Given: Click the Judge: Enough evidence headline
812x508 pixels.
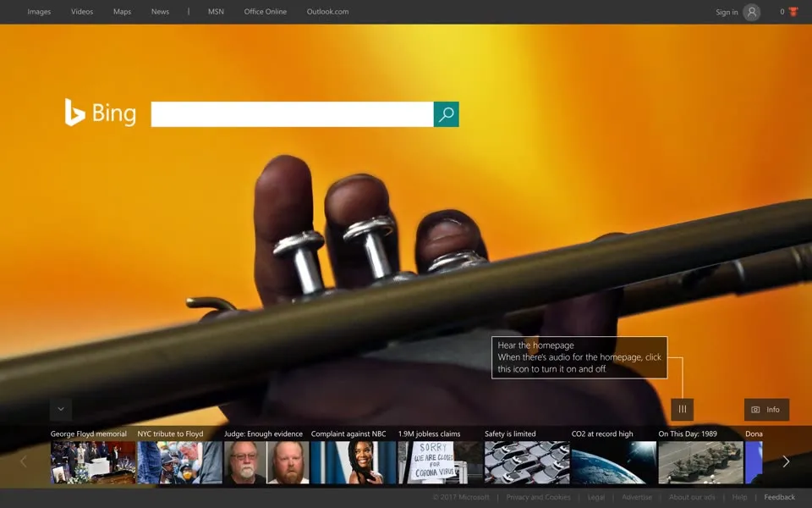Looking at the screenshot, I should [264, 433].
